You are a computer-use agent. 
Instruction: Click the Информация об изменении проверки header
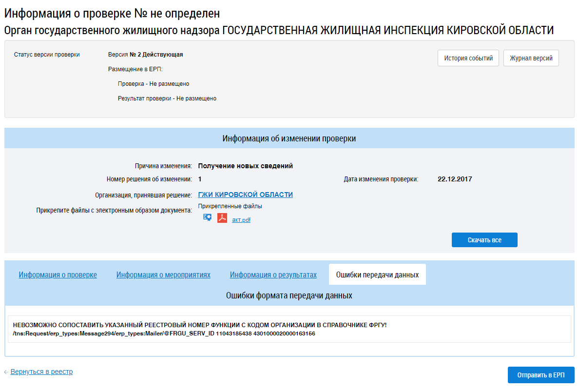(x=289, y=138)
